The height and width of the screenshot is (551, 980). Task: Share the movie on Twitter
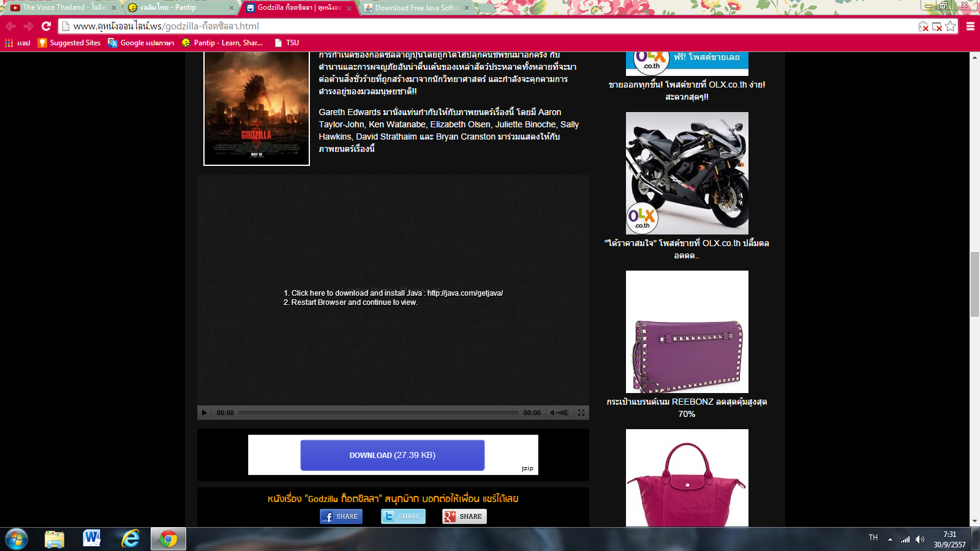tap(403, 517)
